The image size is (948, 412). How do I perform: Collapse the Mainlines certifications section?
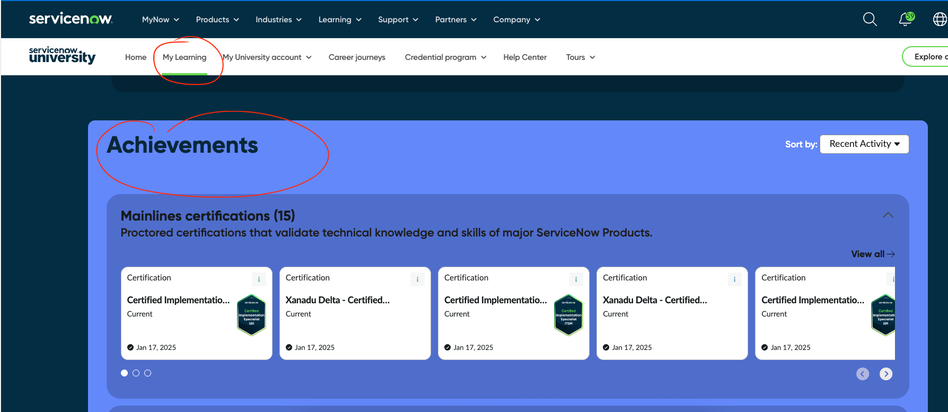(888, 215)
